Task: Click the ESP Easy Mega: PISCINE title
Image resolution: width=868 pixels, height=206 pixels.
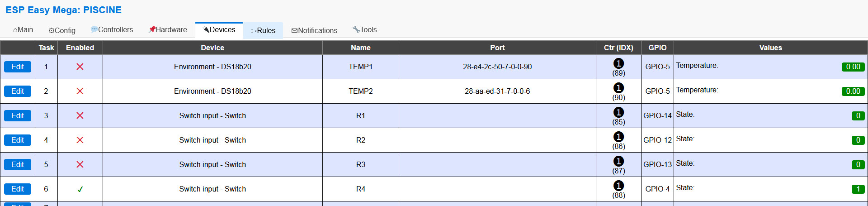Action: click(x=63, y=10)
